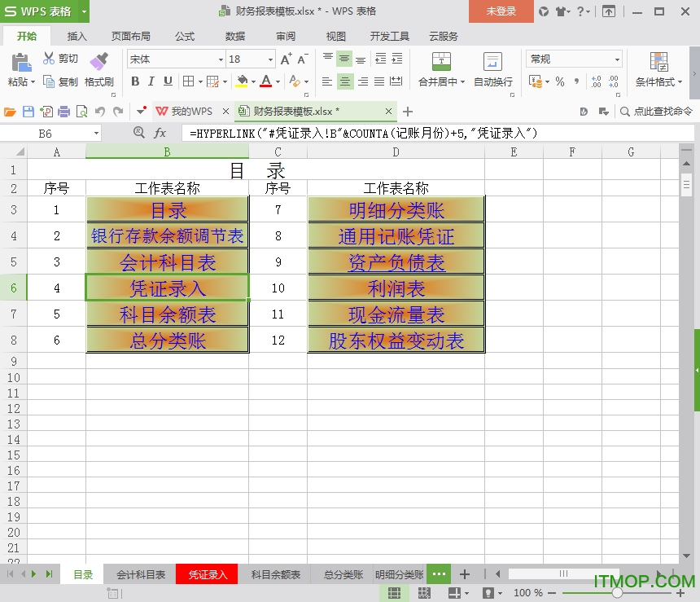Select the 凭证录入 red sheet tab
The image size is (700, 602).
click(208, 574)
